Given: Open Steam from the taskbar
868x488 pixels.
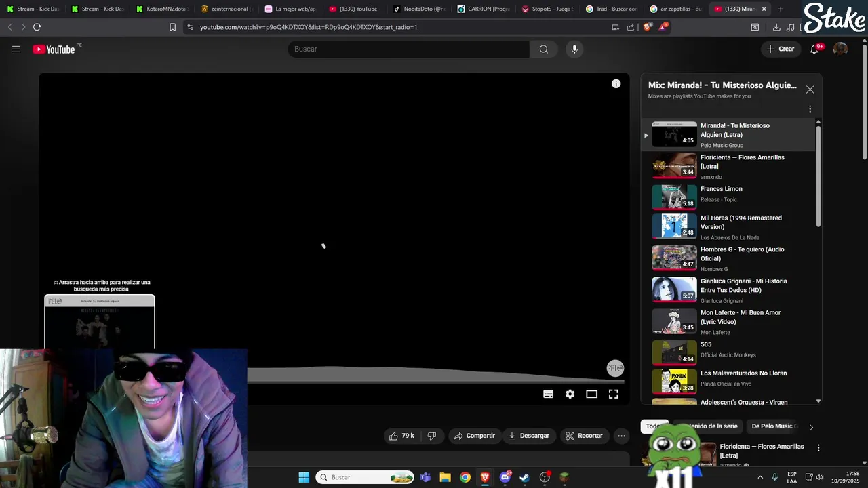Looking at the screenshot, I should pos(524,477).
